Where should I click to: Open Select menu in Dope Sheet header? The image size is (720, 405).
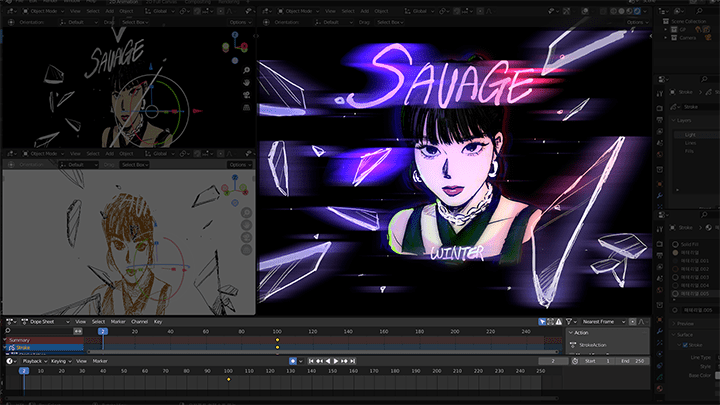click(x=98, y=322)
